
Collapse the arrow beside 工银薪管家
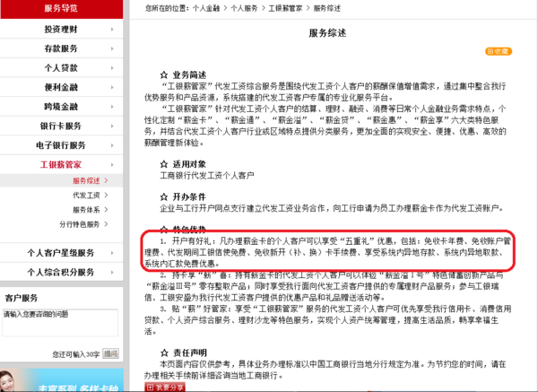pos(112,165)
